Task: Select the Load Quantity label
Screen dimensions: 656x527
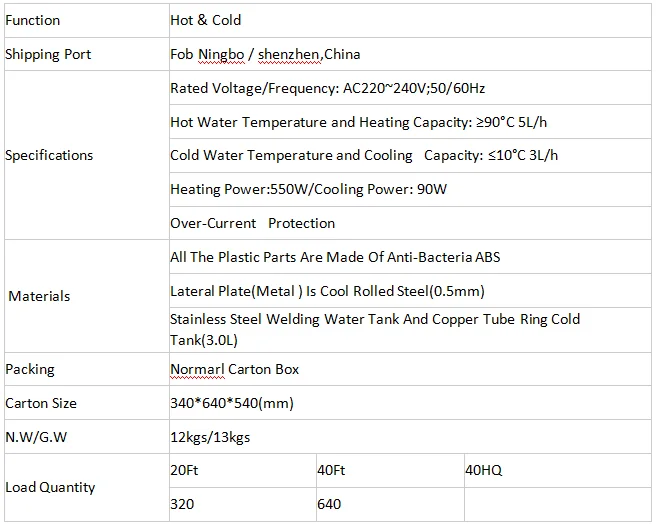Action: (50, 487)
